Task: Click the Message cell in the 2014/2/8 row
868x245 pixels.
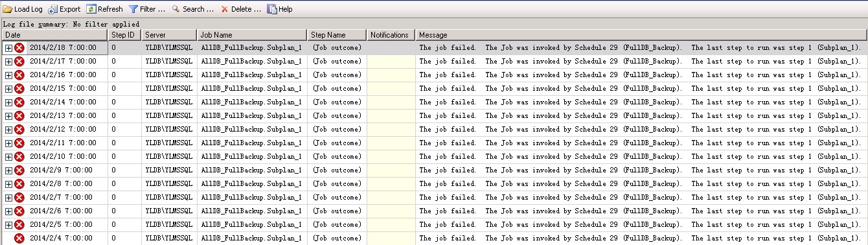Action: (x=641, y=184)
